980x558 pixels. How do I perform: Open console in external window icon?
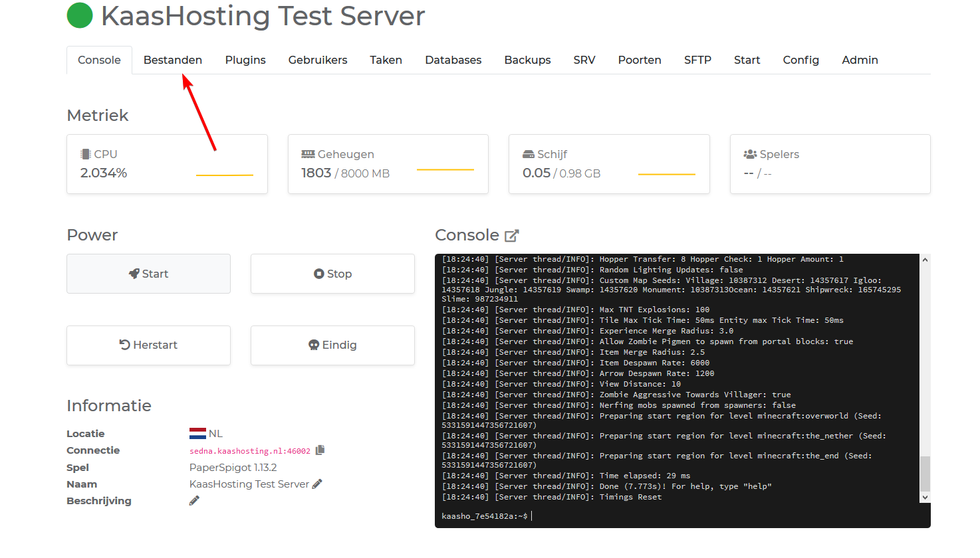[511, 236]
